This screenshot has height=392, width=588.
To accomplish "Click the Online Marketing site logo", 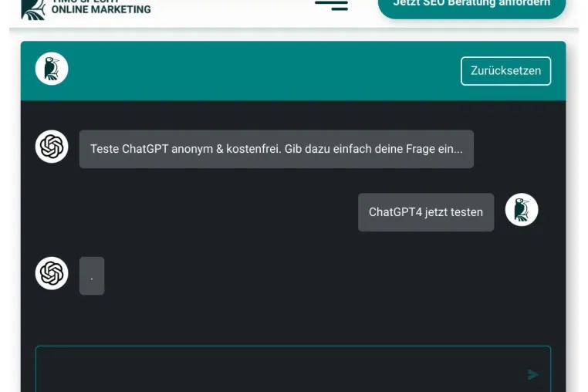I will (86, 8).
